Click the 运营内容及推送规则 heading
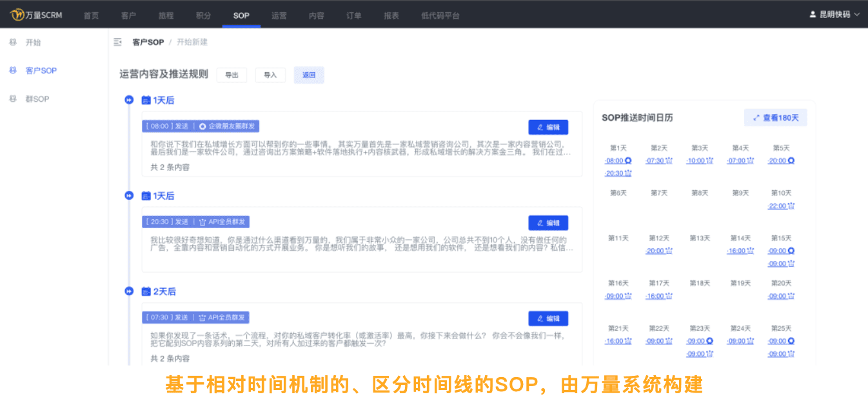The width and height of the screenshot is (868, 419). click(x=164, y=74)
